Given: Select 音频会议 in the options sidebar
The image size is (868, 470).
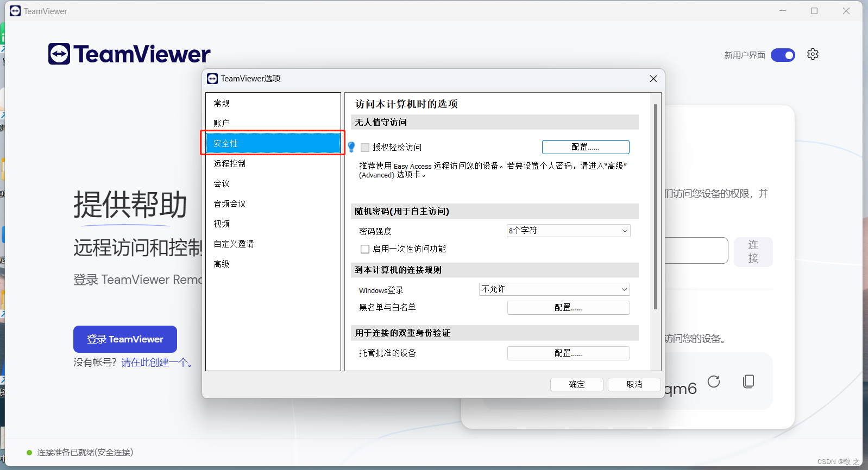Looking at the screenshot, I should [273, 204].
